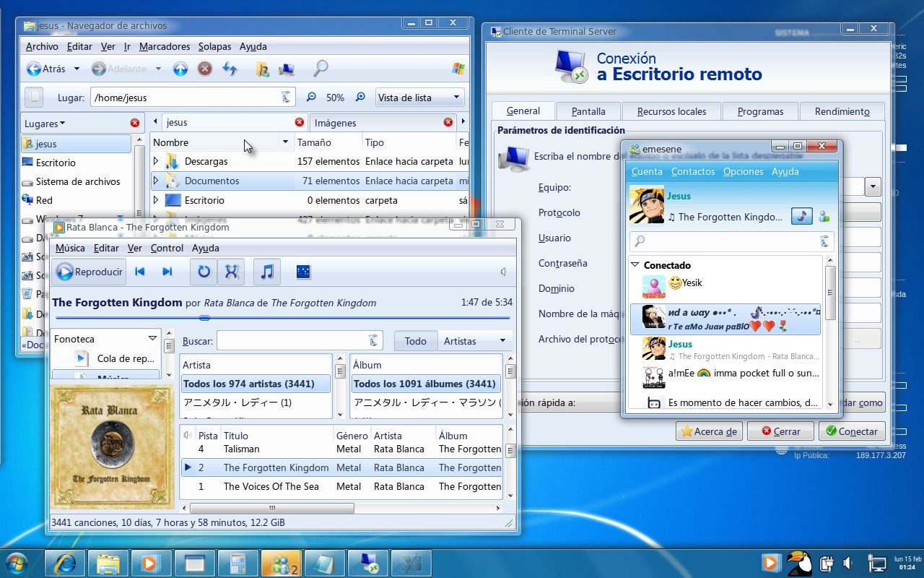The height and width of the screenshot is (578, 924).
Task: Click Jesus's avatar at top of emesene
Action: [x=647, y=206]
